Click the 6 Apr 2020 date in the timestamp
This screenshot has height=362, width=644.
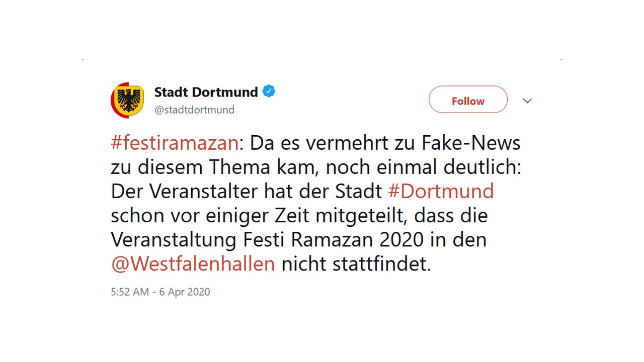[185, 292]
